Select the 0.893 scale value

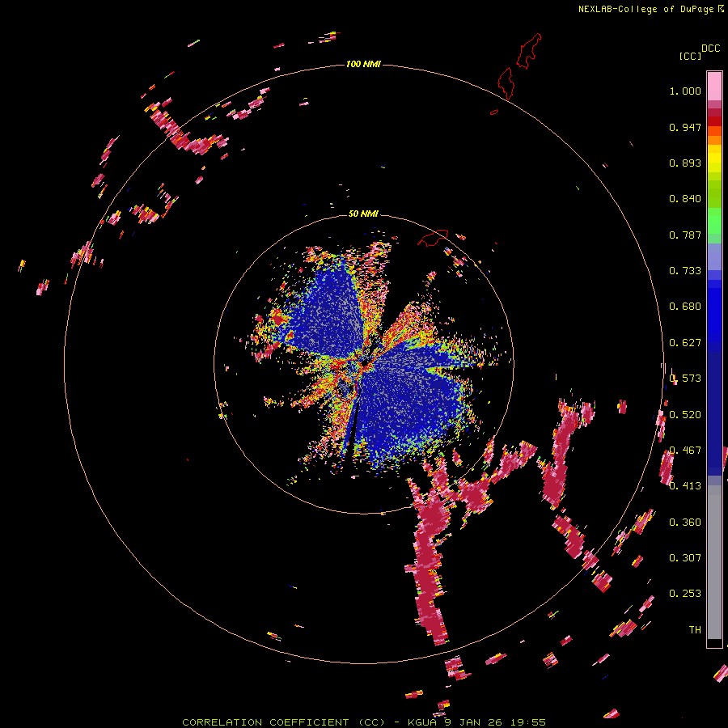pyautogui.click(x=685, y=163)
